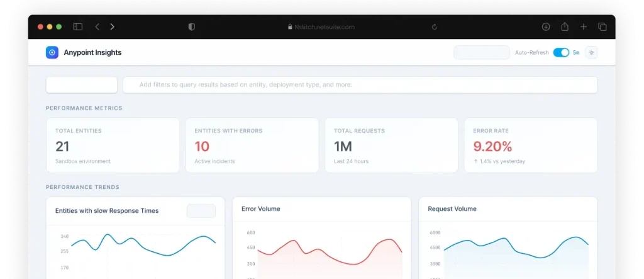Viewport: 644px width, 279px height.
Task: Click the Last 24 hours caption
Action: (x=351, y=161)
